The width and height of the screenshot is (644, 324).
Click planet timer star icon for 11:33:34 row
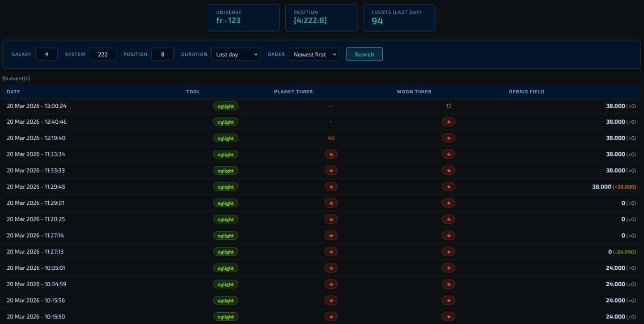[331, 154]
